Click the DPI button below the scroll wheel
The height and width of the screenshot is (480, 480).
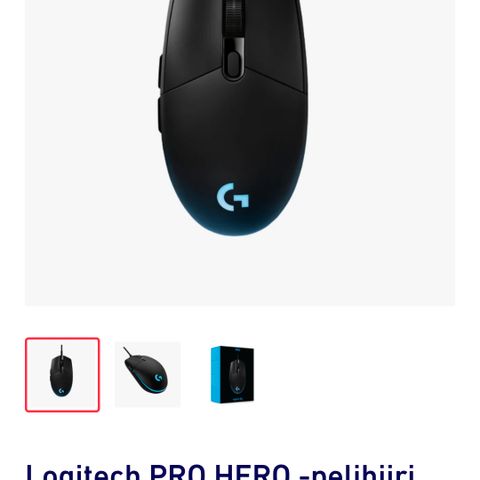(234, 62)
